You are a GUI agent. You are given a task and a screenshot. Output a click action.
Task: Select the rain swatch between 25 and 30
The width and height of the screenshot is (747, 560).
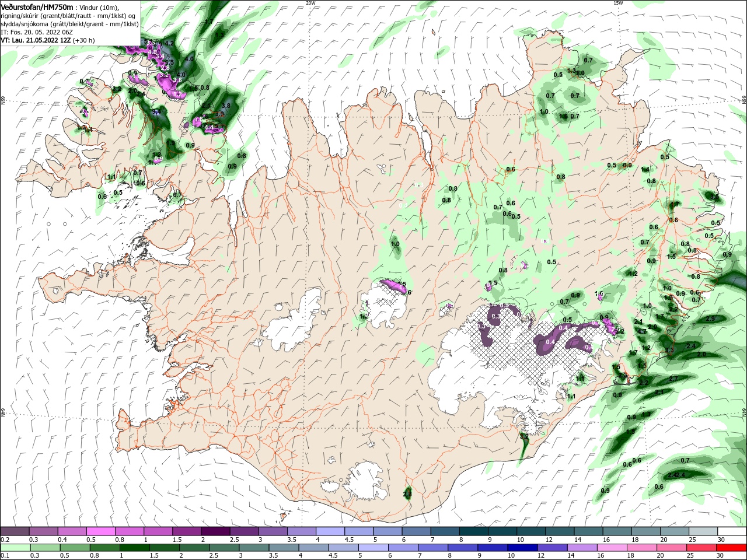(x=703, y=548)
